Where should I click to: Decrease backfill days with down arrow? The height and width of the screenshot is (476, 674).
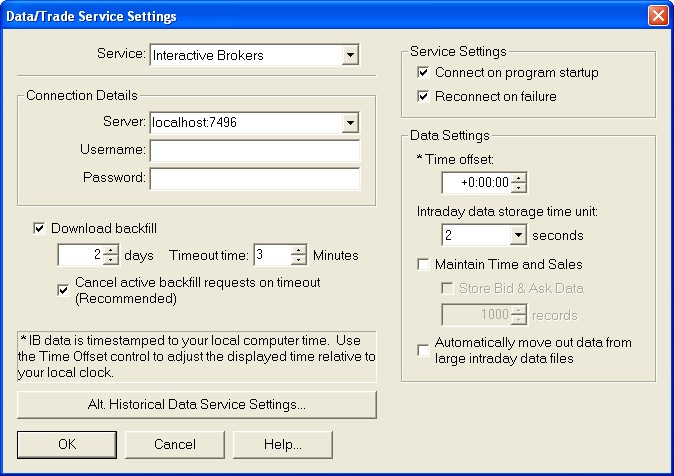point(111,260)
